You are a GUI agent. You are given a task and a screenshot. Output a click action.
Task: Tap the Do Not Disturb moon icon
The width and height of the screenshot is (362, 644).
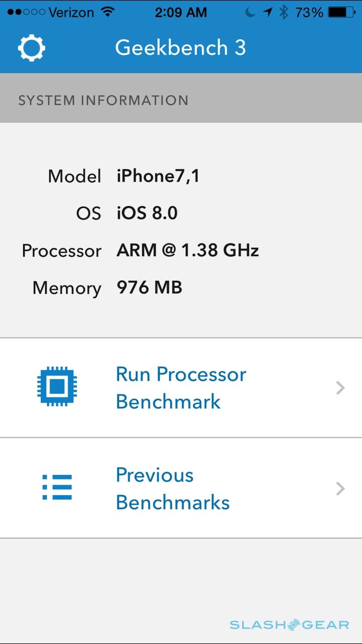(x=250, y=13)
